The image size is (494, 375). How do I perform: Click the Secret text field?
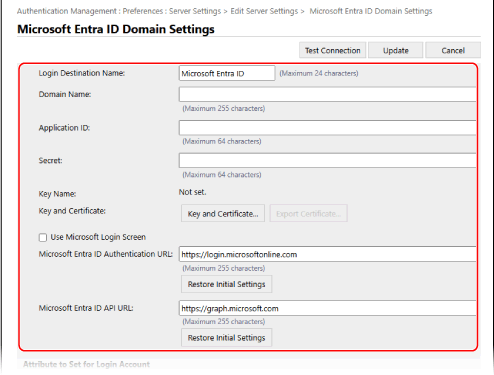point(327,160)
